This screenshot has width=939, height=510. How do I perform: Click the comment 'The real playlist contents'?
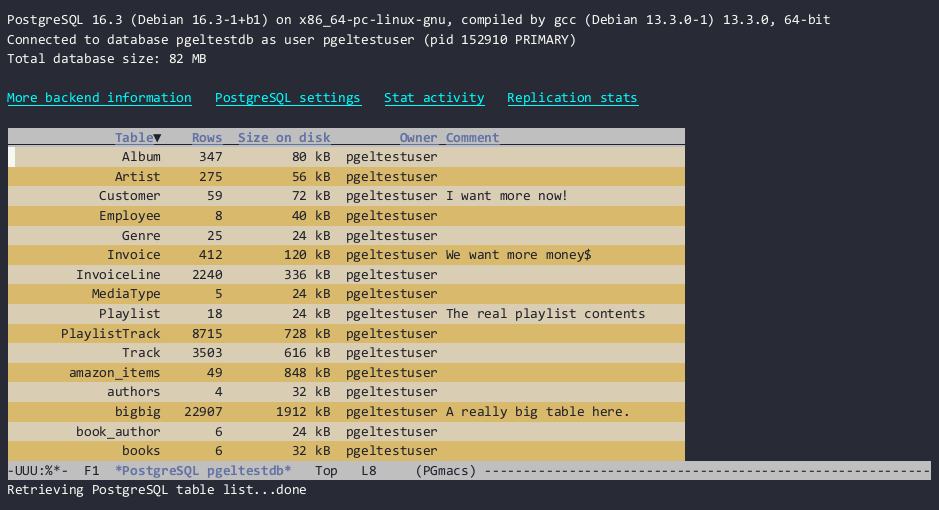click(546, 314)
